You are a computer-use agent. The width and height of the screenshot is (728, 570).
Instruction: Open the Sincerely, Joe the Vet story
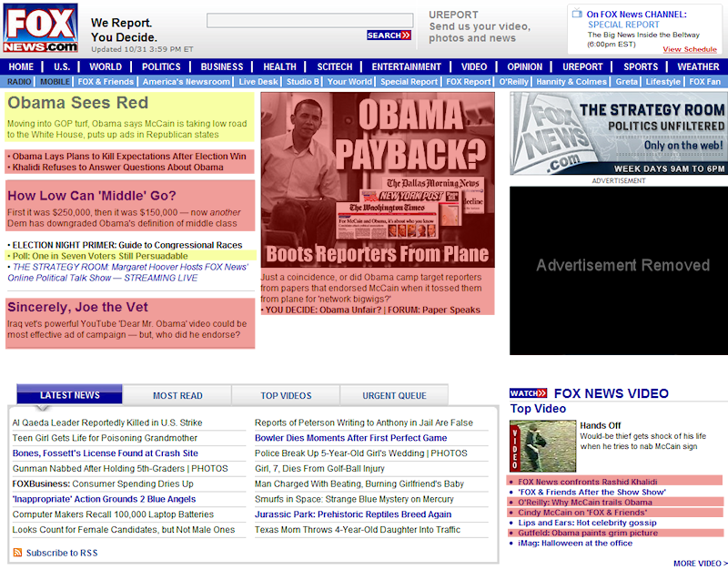click(x=77, y=307)
